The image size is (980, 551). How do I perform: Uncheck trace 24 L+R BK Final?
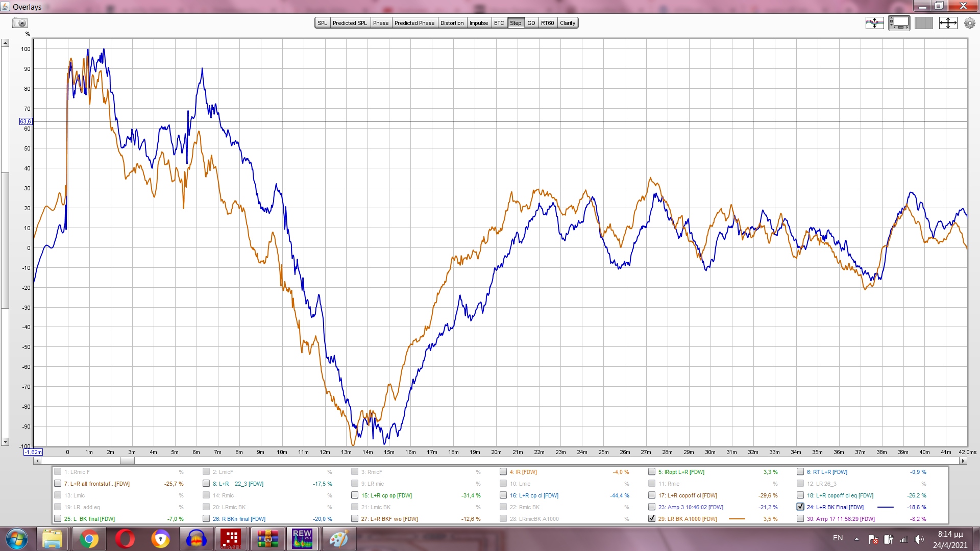(x=800, y=507)
